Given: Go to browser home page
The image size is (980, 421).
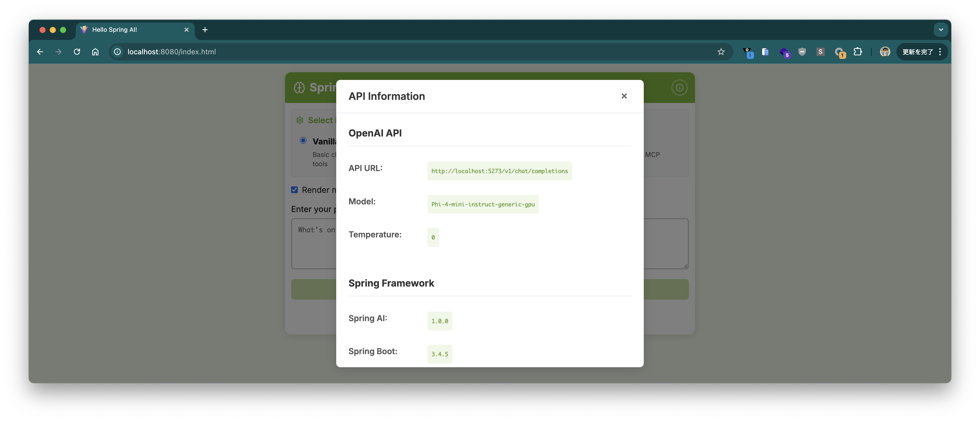Looking at the screenshot, I should [x=95, y=52].
